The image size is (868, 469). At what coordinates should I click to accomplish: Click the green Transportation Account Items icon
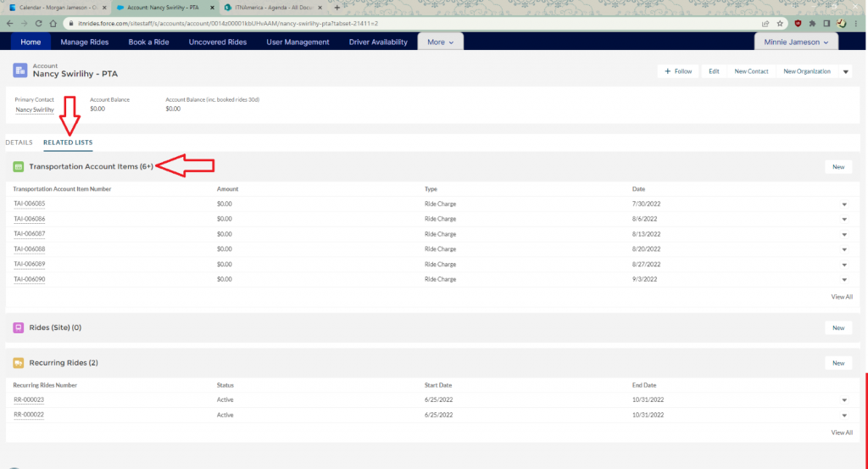(19, 167)
